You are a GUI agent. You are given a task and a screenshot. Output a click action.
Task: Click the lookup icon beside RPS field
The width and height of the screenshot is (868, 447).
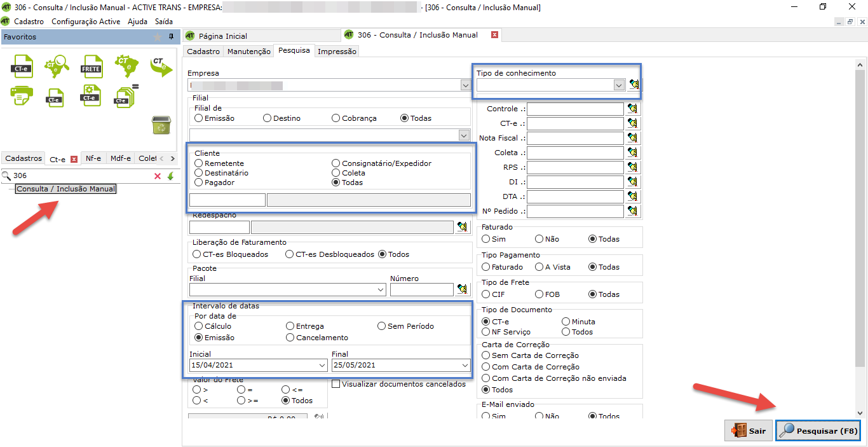tap(632, 167)
